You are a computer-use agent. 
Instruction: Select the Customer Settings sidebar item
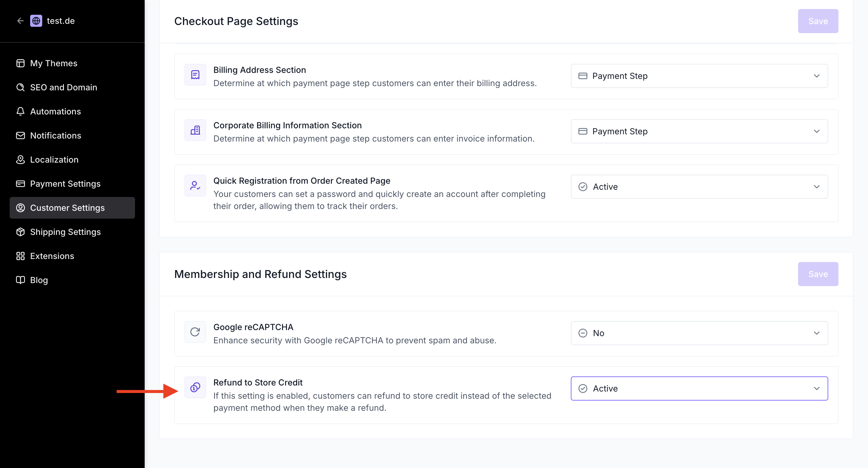(x=68, y=208)
